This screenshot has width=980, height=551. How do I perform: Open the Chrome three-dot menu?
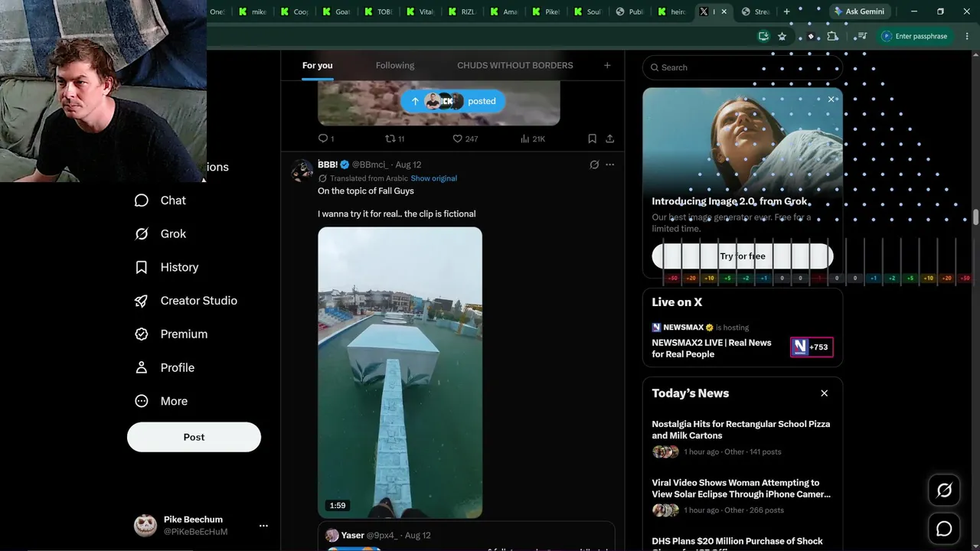(968, 36)
